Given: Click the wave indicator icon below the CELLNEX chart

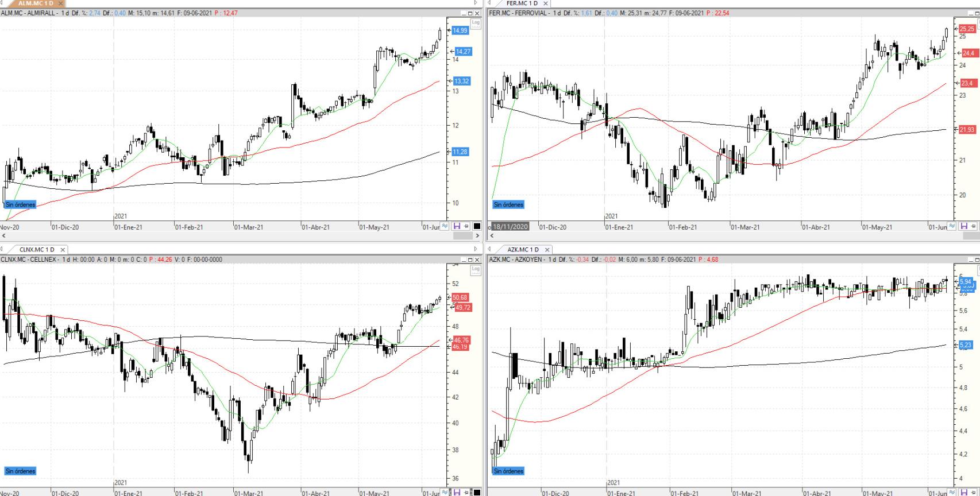Looking at the screenshot, I should coord(445,492).
